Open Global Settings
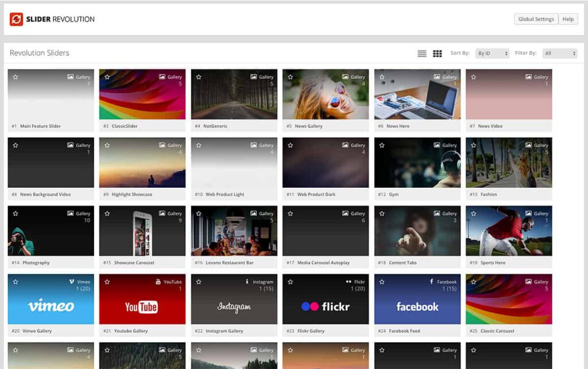 [536, 19]
